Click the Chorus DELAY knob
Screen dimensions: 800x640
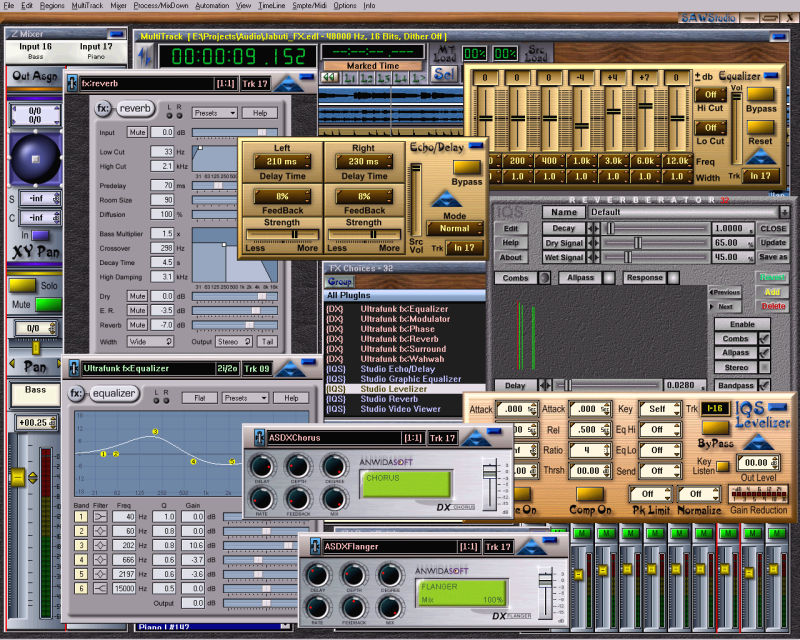[x=261, y=466]
